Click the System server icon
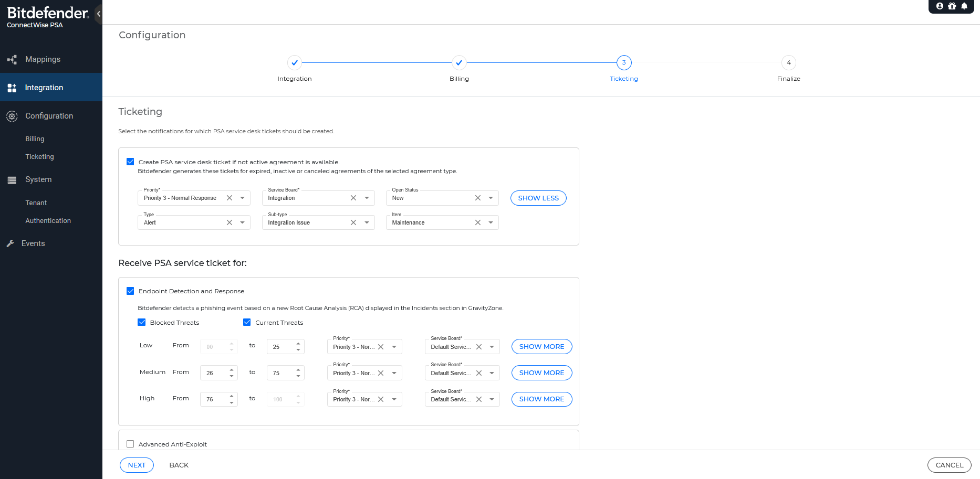The width and height of the screenshot is (980, 479). pos(12,180)
